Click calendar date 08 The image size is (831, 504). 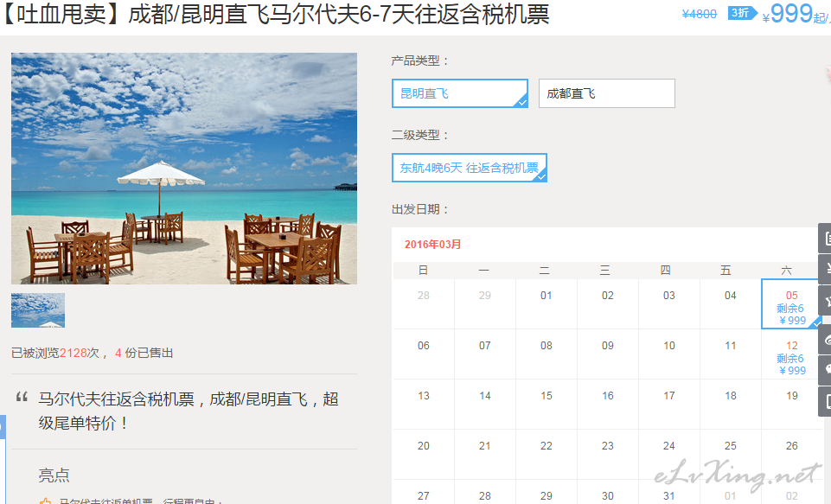click(x=547, y=346)
